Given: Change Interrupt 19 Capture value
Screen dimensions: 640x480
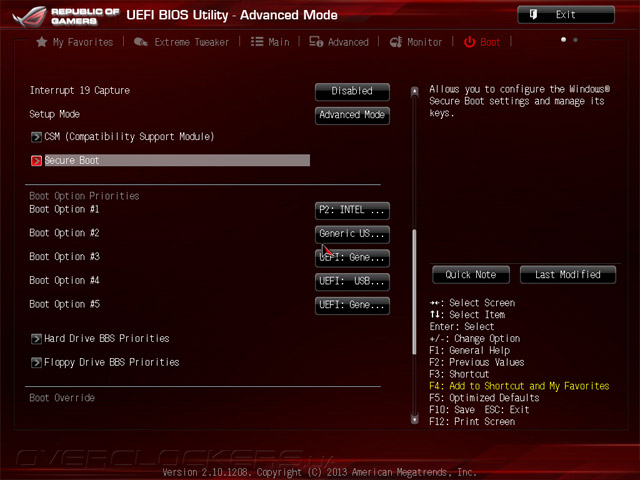Looking at the screenshot, I should pos(352,91).
